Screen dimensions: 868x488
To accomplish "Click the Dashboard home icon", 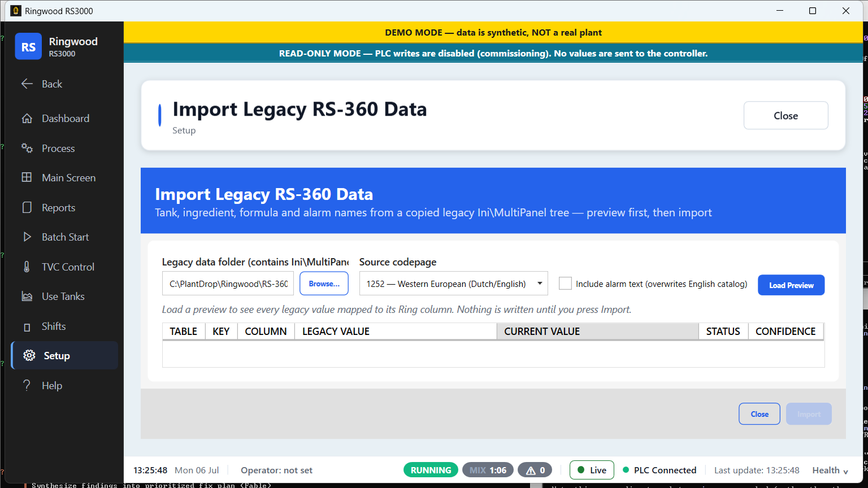I will point(27,119).
